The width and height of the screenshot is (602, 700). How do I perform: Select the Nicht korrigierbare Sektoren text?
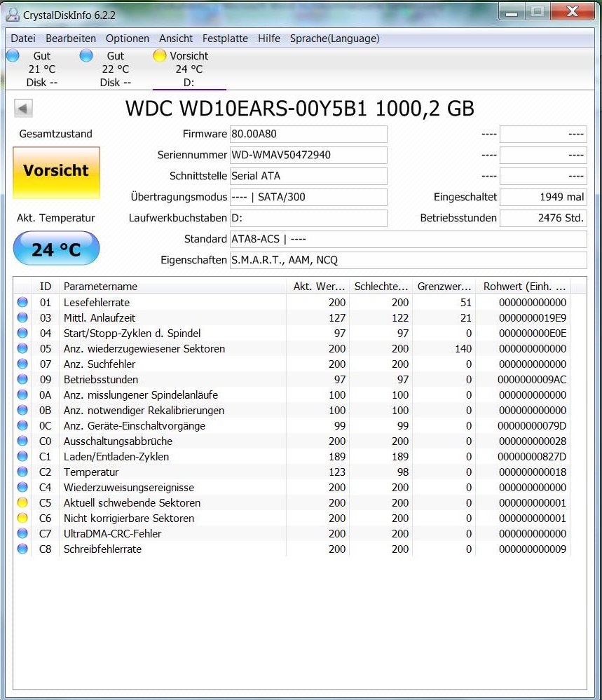tap(129, 519)
